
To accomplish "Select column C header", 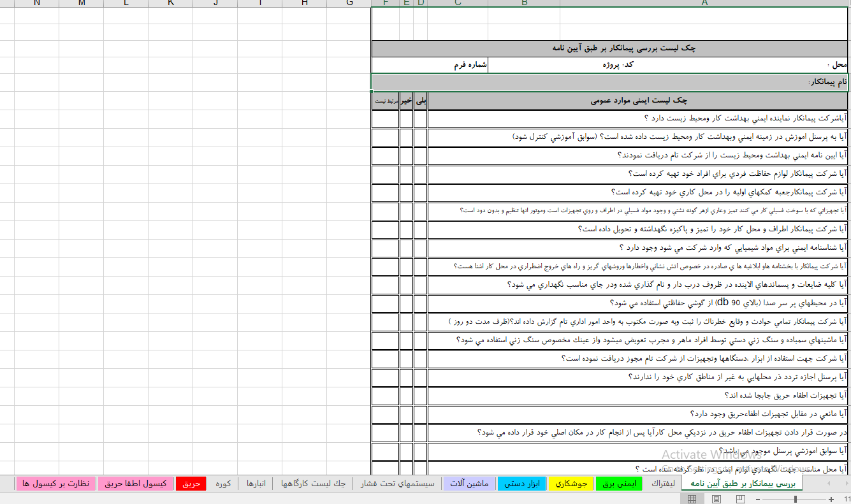I will (458, 3).
